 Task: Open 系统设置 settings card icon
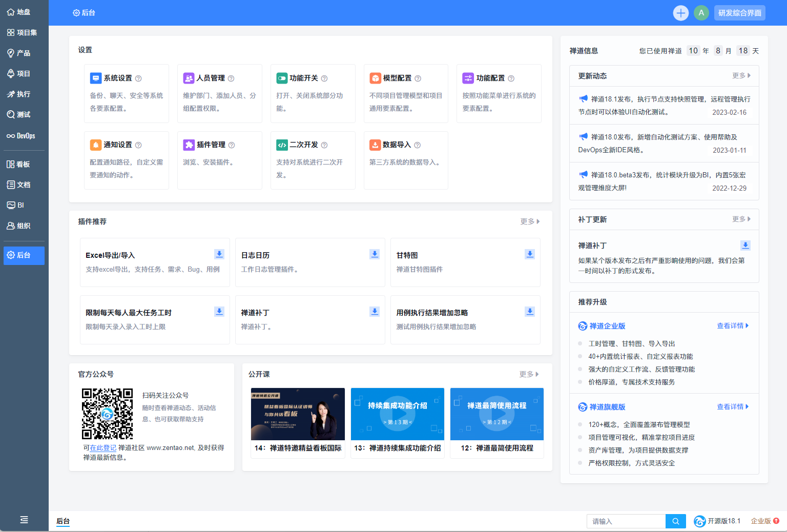[95, 78]
